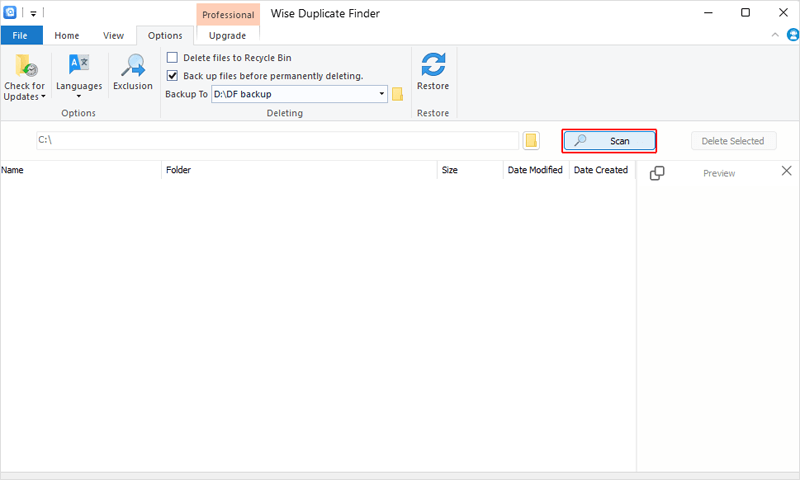The height and width of the screenshot is (480, 800).
Task: Browse for backup folder next to Backup To
Action: point(397,94)
